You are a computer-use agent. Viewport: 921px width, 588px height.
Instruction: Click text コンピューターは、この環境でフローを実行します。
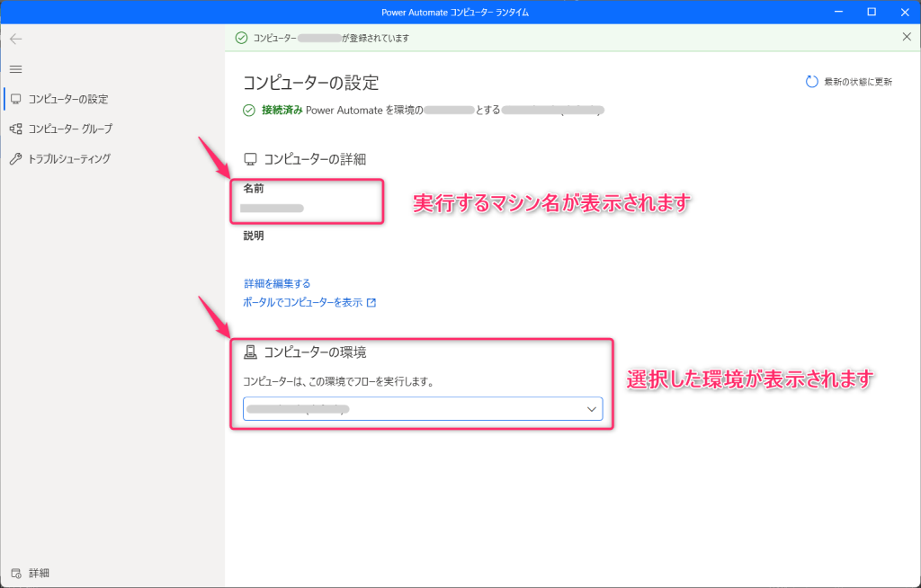(339, 382)
